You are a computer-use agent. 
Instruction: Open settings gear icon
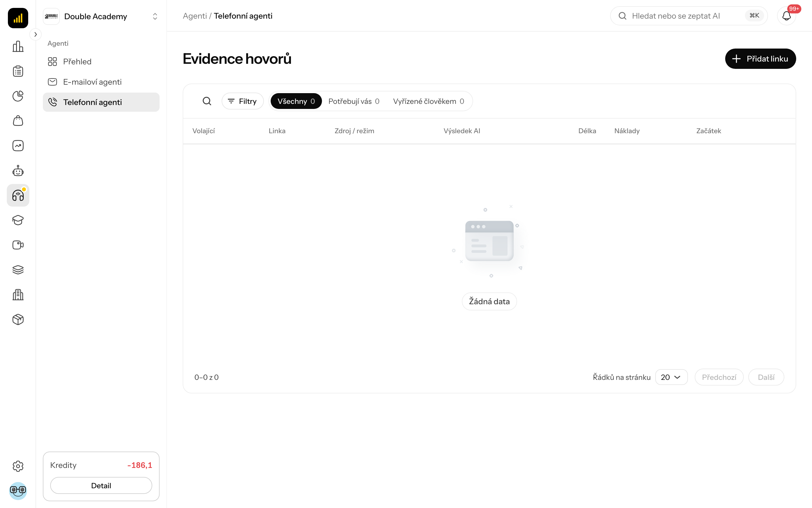[18, 466]
